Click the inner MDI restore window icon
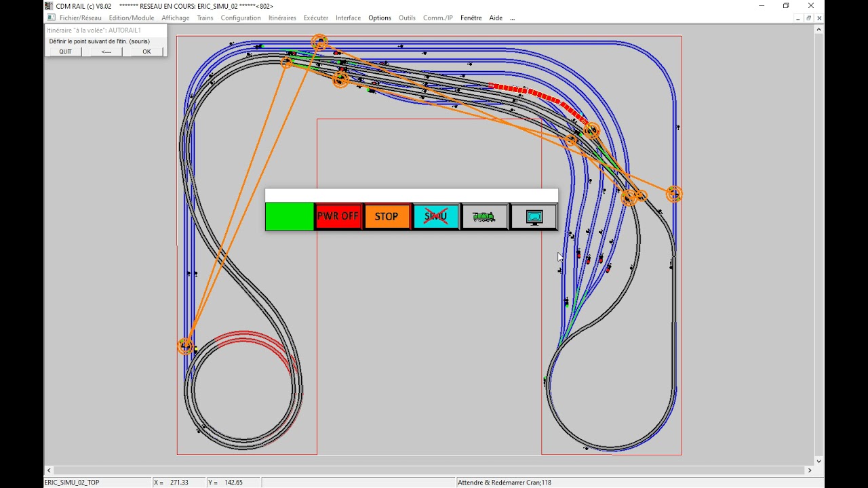Image resolution: width=868 pixels, height=488 pixels. (808, 18)
